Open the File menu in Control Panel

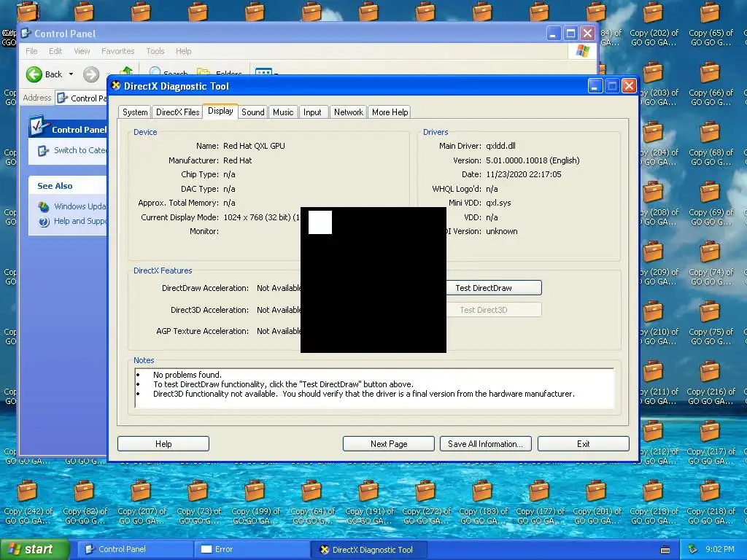click(x=31, y=51)
